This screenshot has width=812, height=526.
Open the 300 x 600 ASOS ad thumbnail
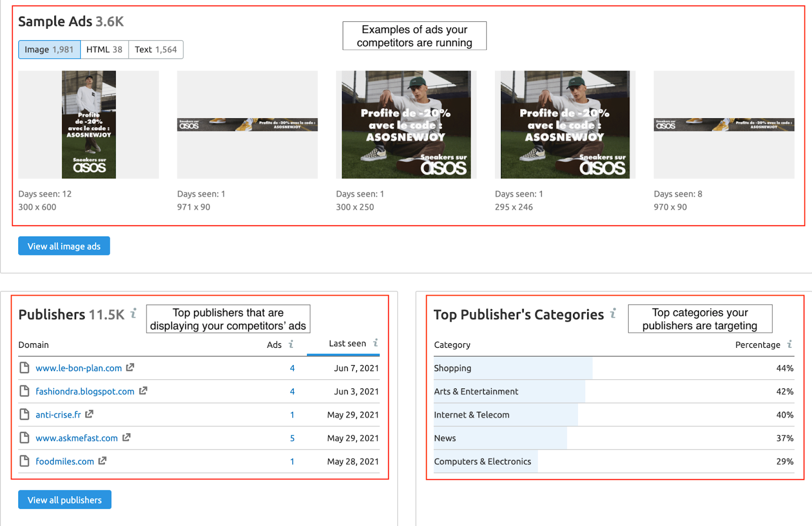tap(89, 124)
